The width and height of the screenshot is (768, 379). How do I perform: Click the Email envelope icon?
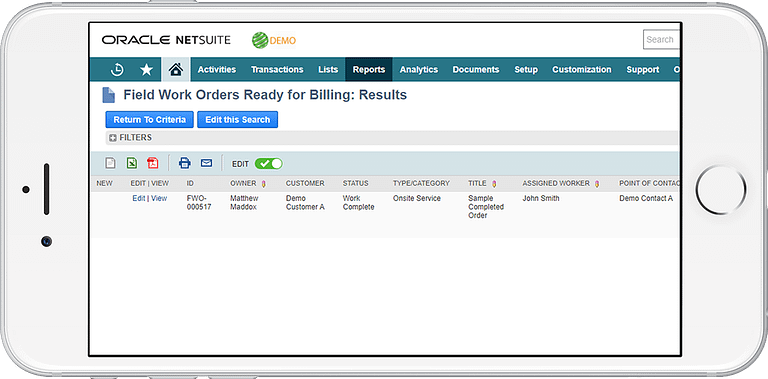pos(207,163)
